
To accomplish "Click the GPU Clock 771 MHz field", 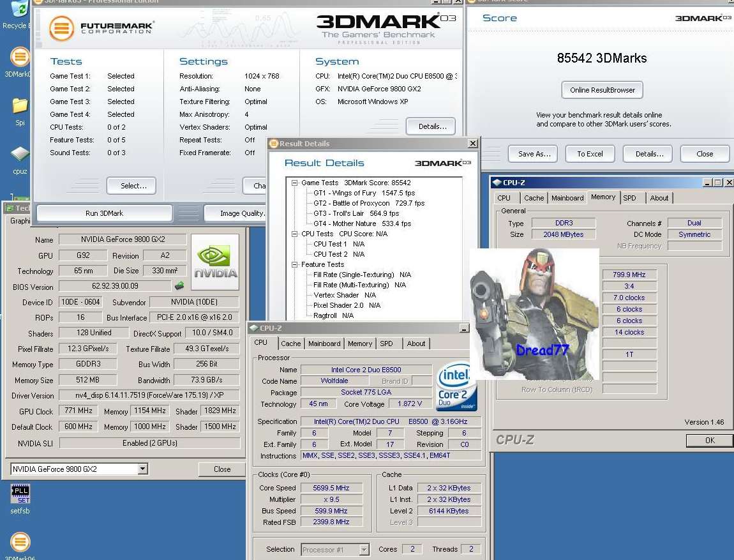I will (x=78, y=411).
